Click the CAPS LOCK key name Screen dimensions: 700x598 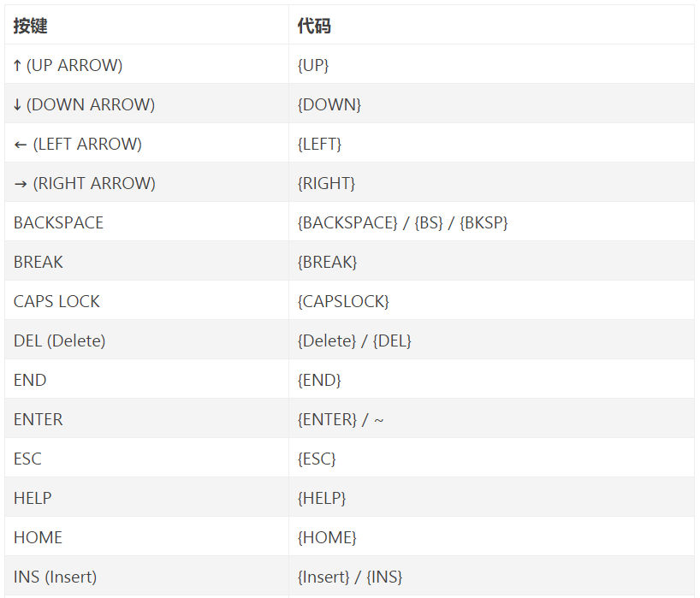coord(56,302)
